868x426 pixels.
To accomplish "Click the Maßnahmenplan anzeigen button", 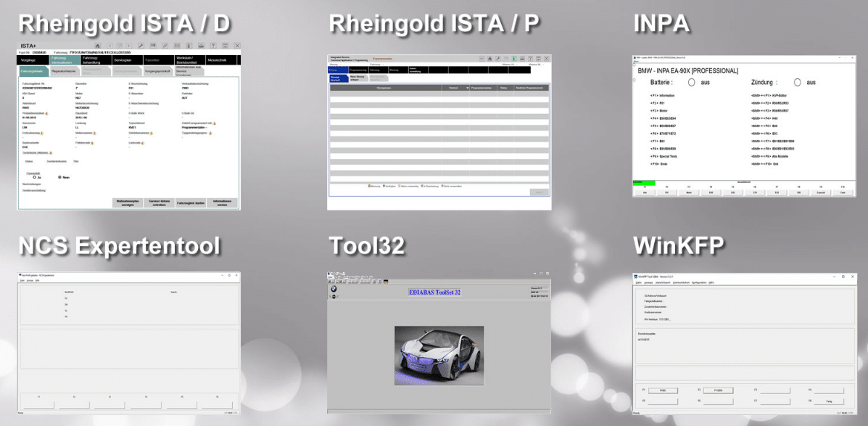I will [127, 203].
